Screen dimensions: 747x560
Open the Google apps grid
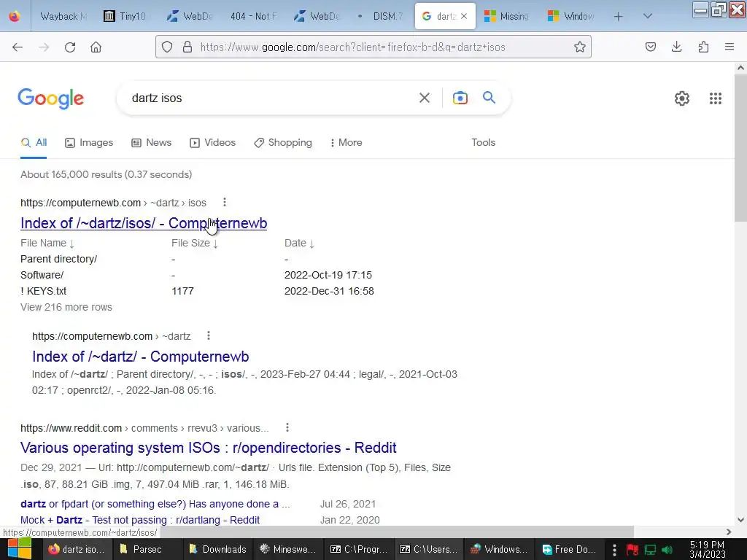tap(715, 98)
